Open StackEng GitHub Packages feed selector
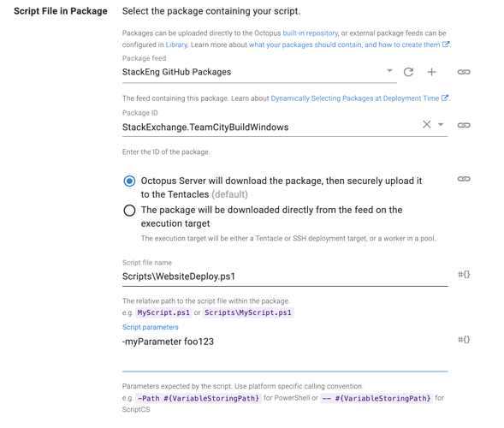The width and height of the screenshot is (504, 428). (x=259, y=72)
